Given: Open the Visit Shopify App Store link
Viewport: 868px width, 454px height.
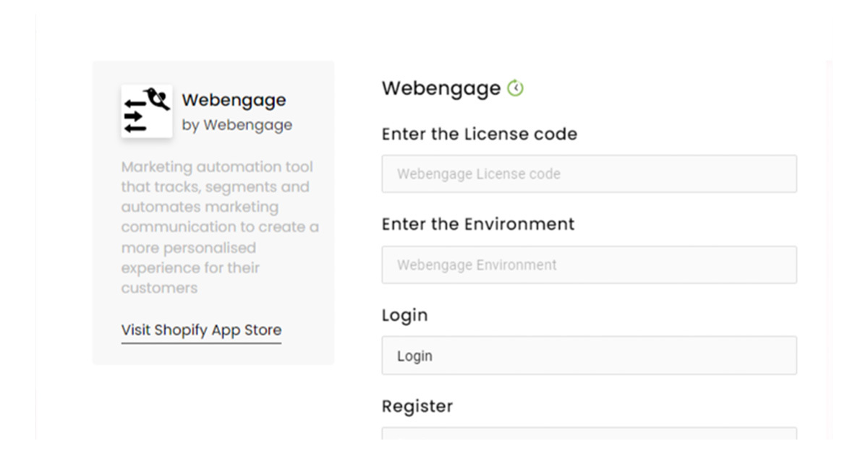Looking at the screenshot, I should 201,330.
